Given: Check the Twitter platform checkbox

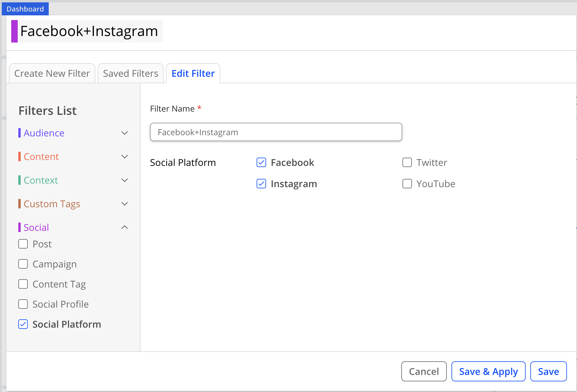Looking at the screenshot, I should pyautogui.click(x=407, y=163).
